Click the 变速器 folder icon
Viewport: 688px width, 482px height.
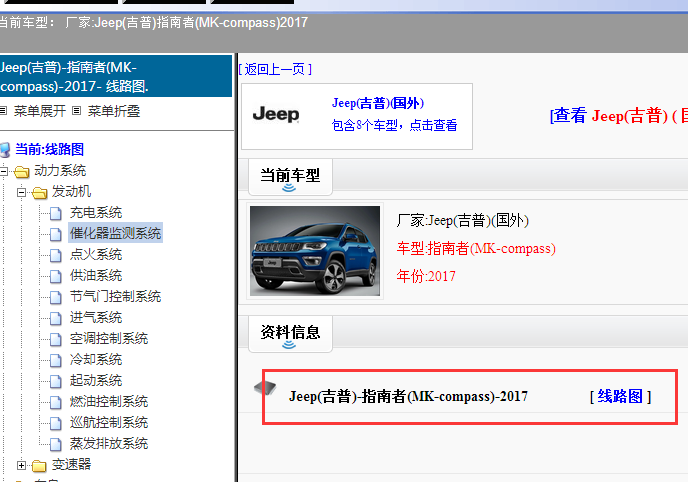pyautogui.click(x=39, y=465)
